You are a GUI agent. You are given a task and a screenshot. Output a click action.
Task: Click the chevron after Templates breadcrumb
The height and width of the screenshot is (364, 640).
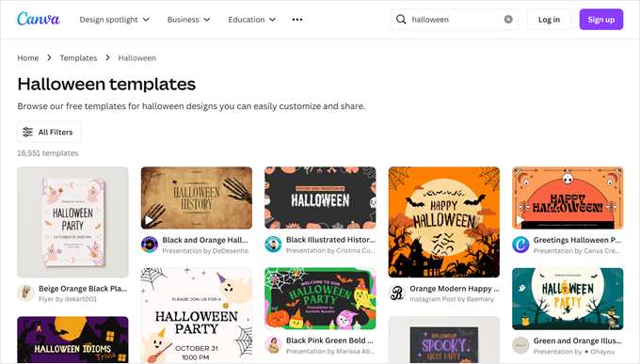107,57
